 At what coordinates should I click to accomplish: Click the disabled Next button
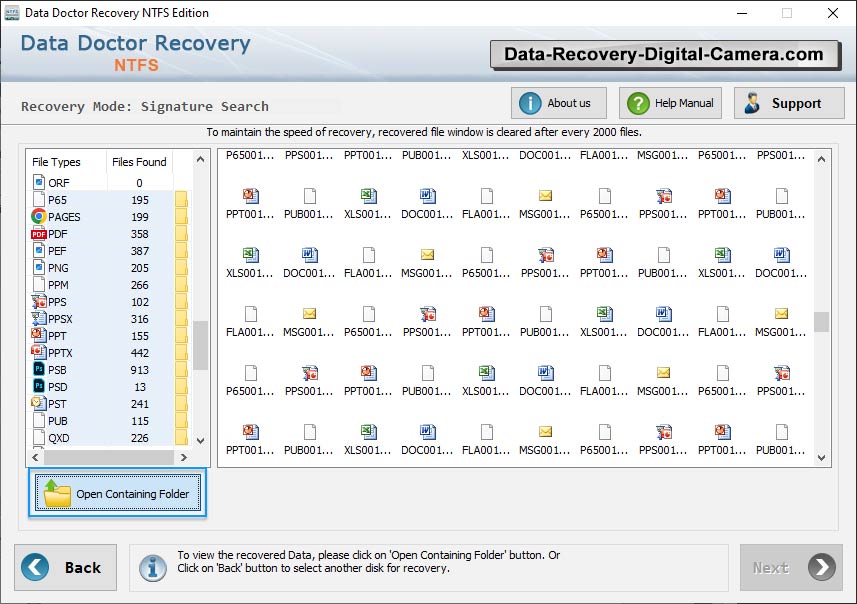tap(791, 567)
